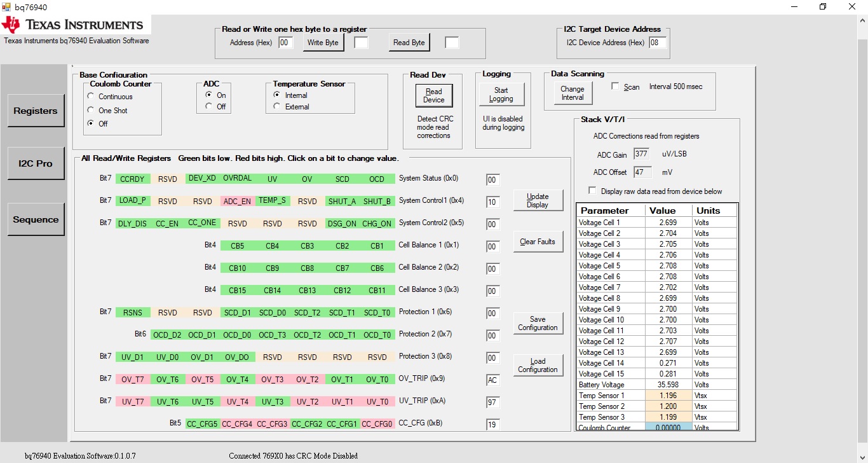The height and width of the screenshot is (463, 868).
Task: Select Voltage Cell 14 value 0.271
Action: pyautogui.click(x=668, y=363)
